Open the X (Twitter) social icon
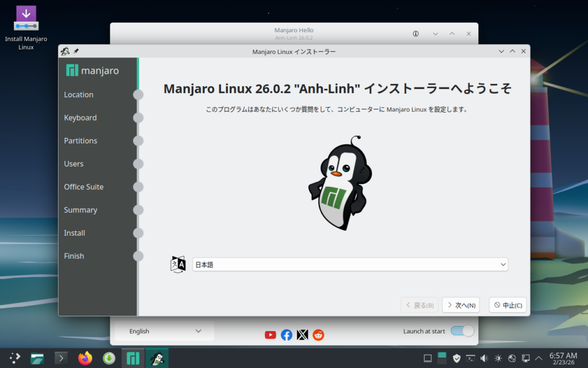This screenshot has width=588, height=368. coord(303,335)
